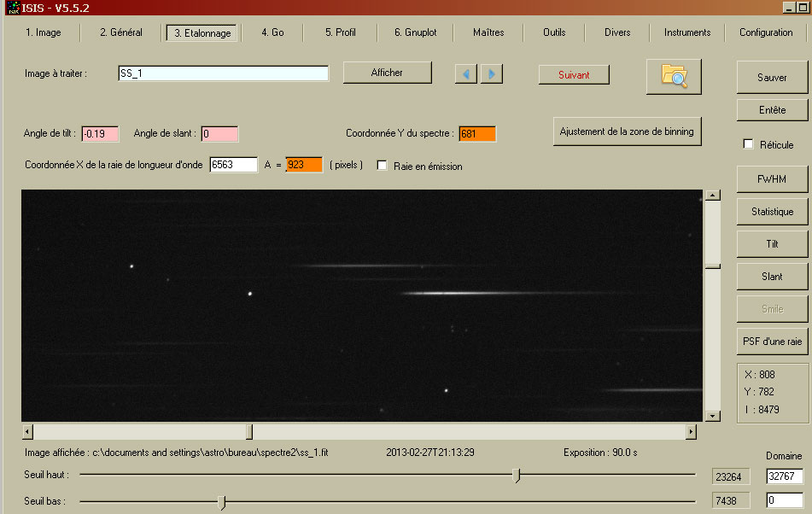Click the image vertical scrollbar down arrow

coord(713,416)
